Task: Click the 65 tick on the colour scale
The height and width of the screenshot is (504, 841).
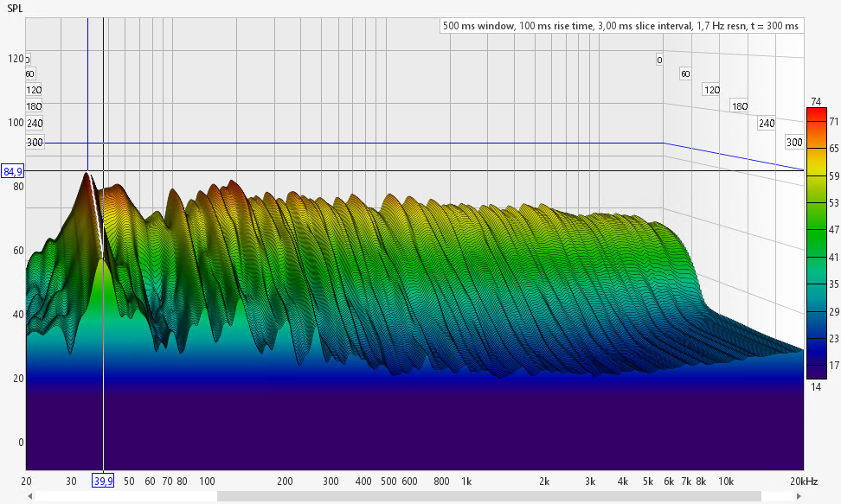Action: point(834,149)
